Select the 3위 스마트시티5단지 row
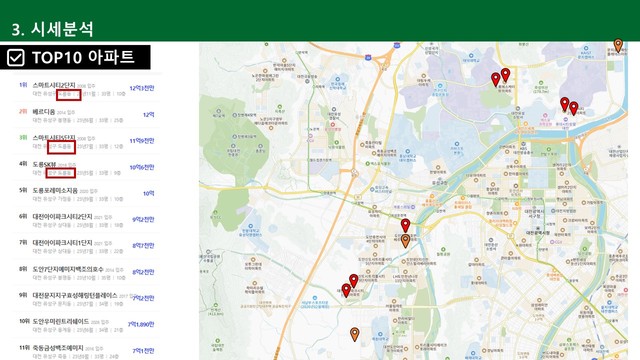Screen dimensions: 640x360 [x=87, y=142]
